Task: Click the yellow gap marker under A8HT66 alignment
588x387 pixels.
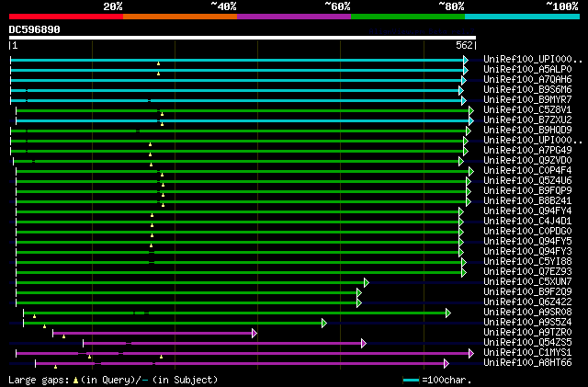Action: coord(55,367)
